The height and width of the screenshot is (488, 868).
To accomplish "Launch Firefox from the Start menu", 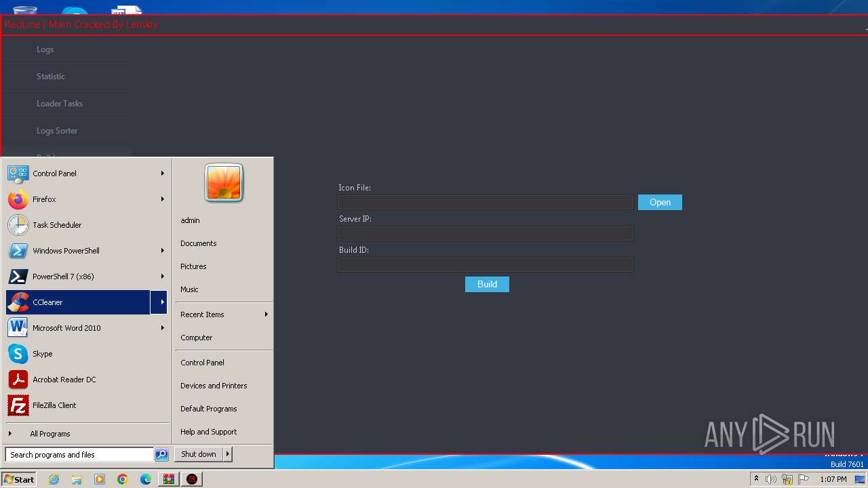I will (18, 199).
